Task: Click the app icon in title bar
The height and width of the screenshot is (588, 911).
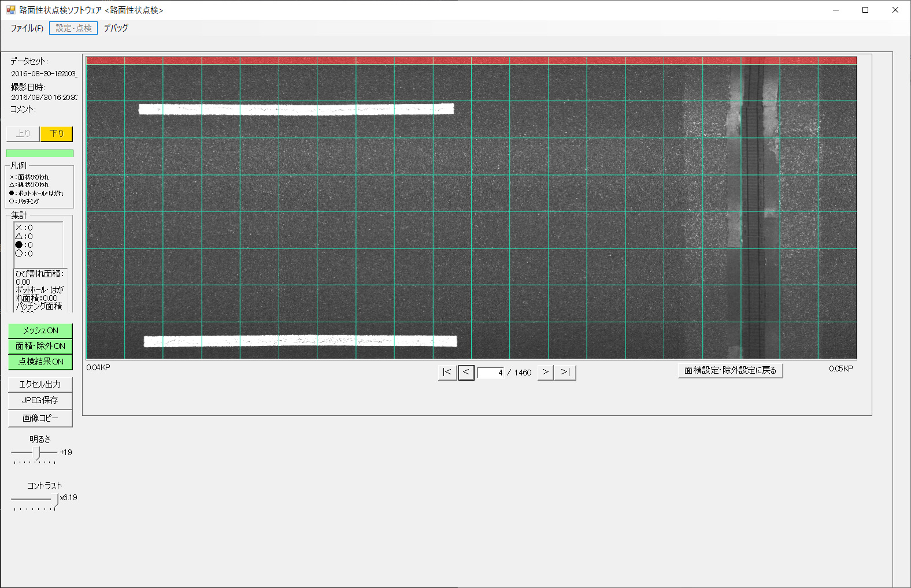Action: pyautogui.click(x=10, y=10)
